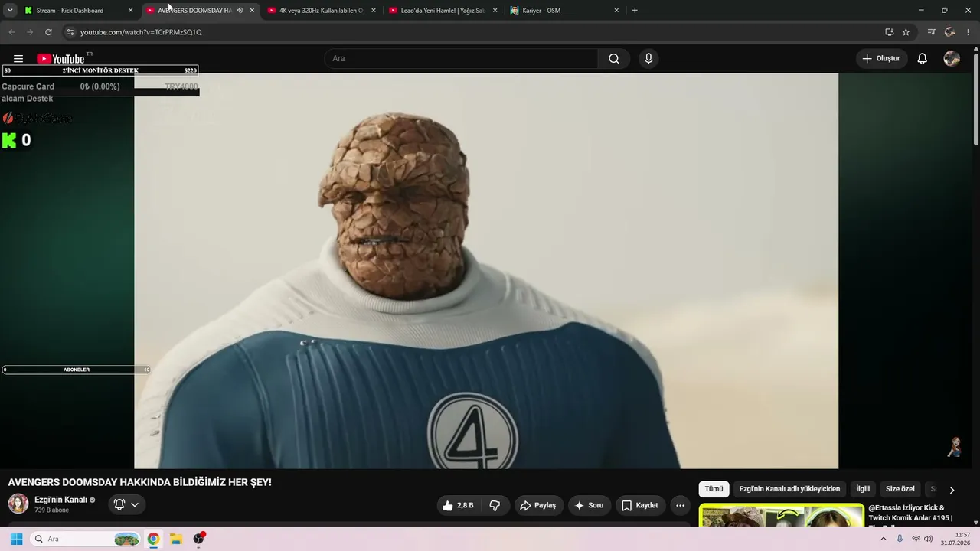The width and height of the screenshot is (980, 551).
Task: Open Ezgi'nin Kanalı channel avatar
Action: (x=18, y=504)
